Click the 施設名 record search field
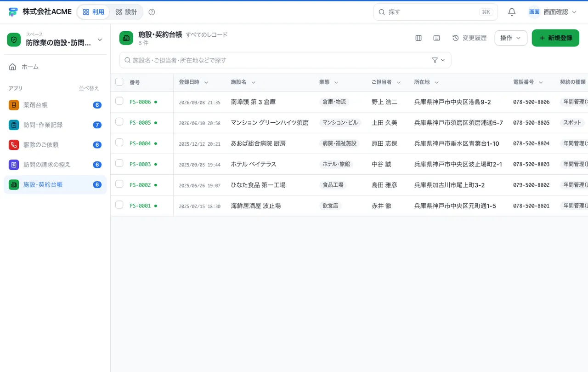This screenshot has height=372, width=588. click(x=285, y=60)
